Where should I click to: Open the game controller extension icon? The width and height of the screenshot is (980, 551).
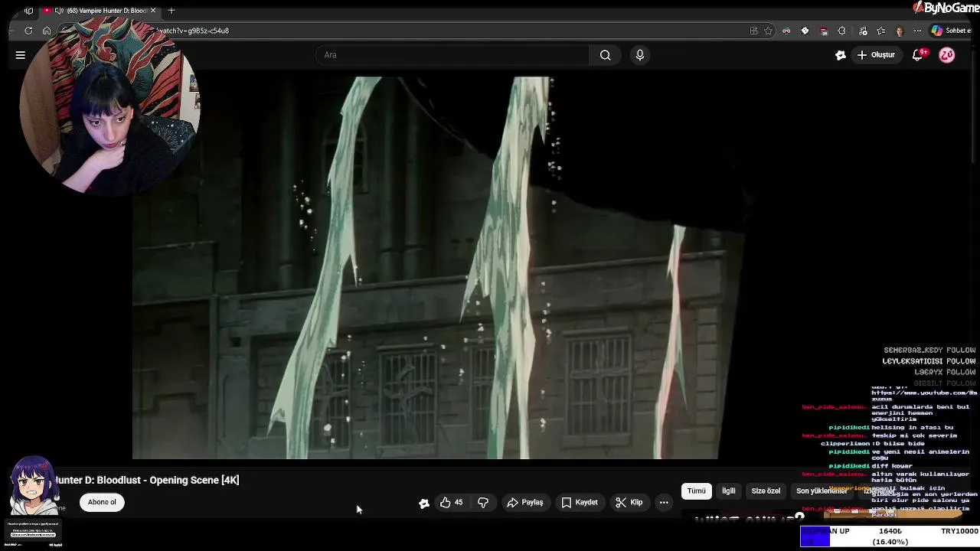point(786,31)
